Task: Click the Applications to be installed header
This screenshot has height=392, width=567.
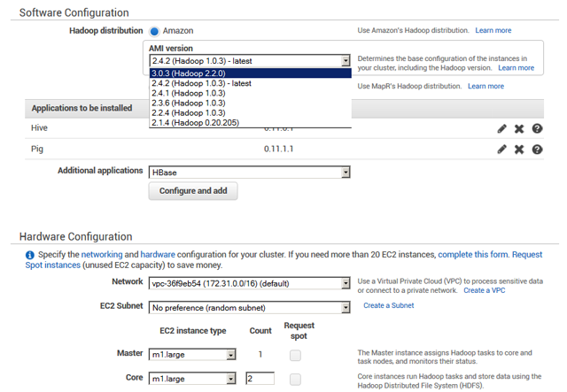Action: coord(82,108)
